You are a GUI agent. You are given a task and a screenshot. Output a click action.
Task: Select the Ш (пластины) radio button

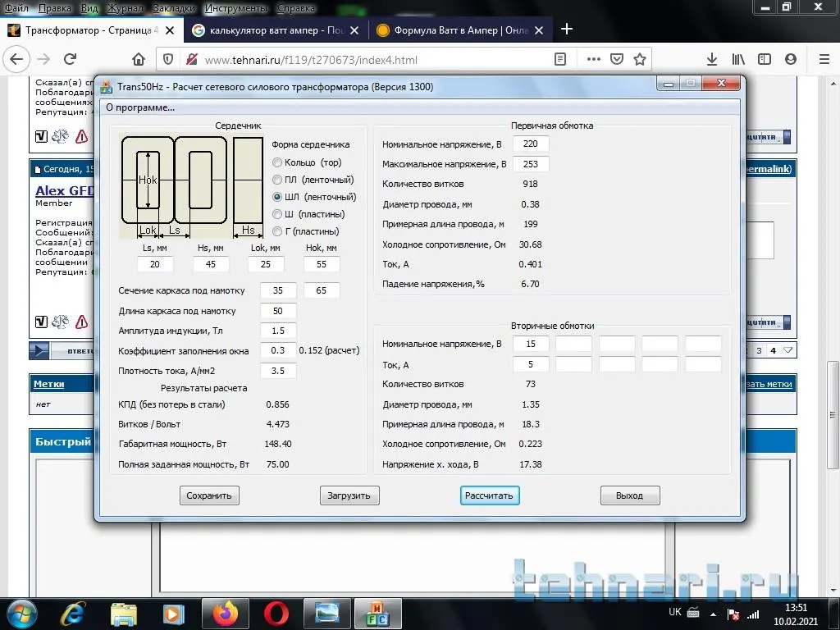[277, 214]
